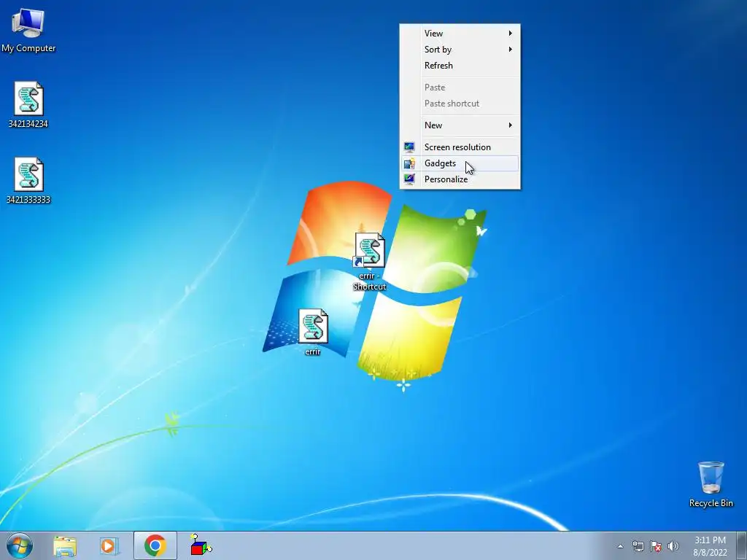747x560 pixels.
Task: Expand the Sort by submenu arrow
Action: click(x=510, y=50)
